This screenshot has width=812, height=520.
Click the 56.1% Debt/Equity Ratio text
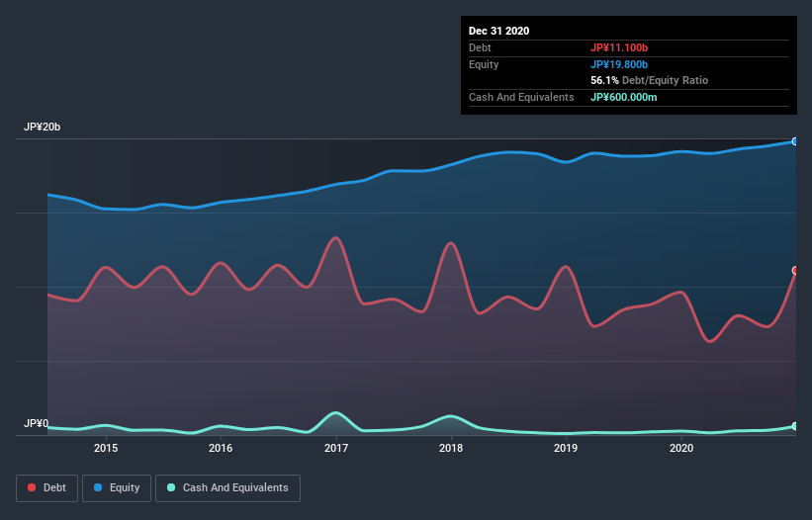click(650, 81)
